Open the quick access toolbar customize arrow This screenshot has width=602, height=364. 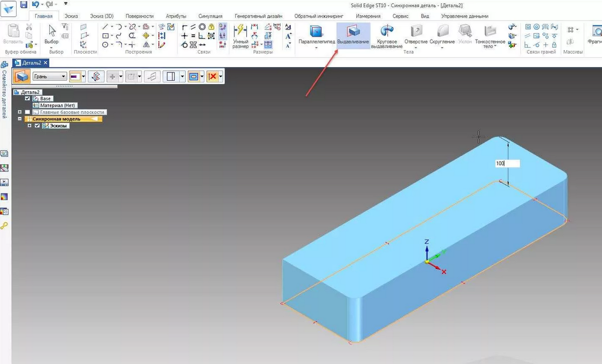tap(66, 4)
